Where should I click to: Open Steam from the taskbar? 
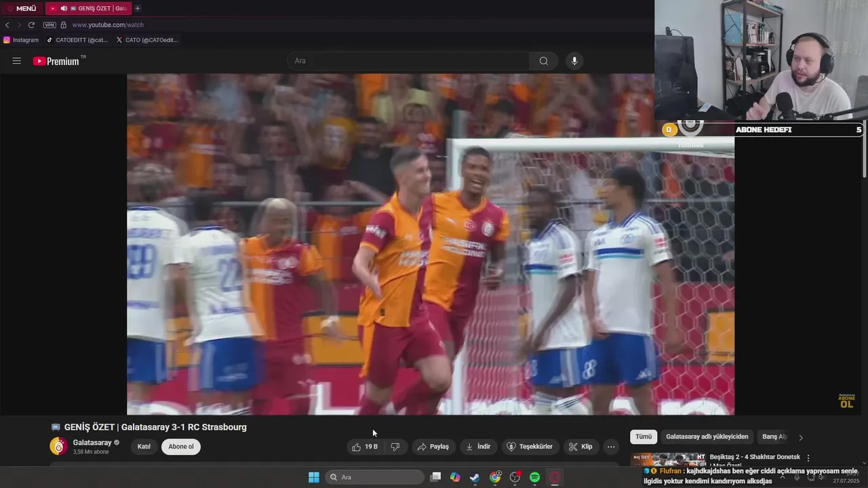pyautogui.click(x=475, y=477)
